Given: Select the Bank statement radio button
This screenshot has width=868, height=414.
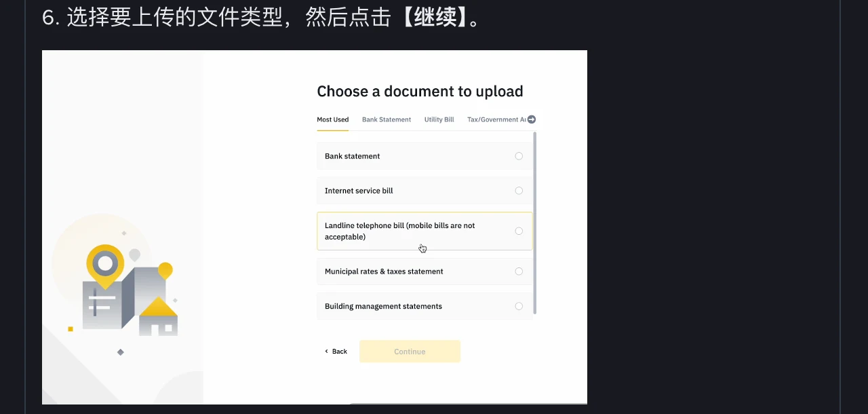Looking at the screenshot, I should click(x=519, y=156).
